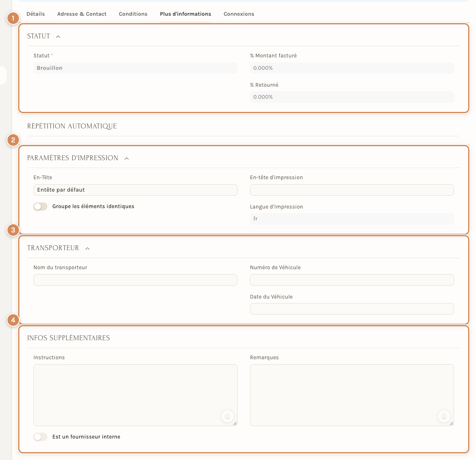This screenshot has width=476, height=460.
Task: Expand the Répétition automatique section
Action: [x=72, y=126]
